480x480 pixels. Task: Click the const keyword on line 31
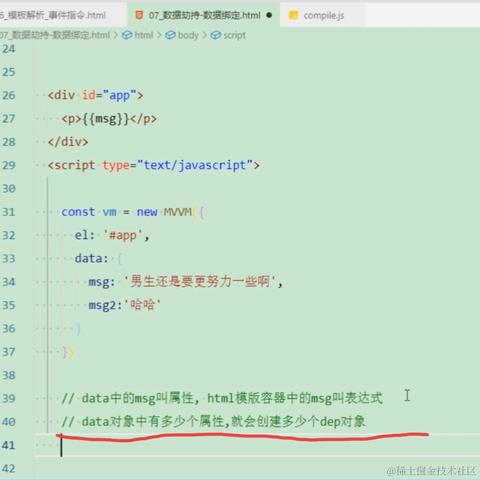78,212
